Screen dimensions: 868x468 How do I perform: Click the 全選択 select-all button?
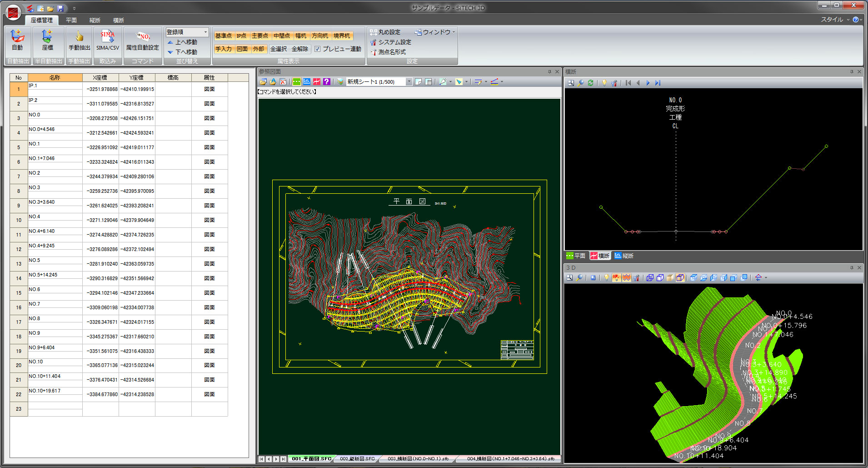point(279,49)
